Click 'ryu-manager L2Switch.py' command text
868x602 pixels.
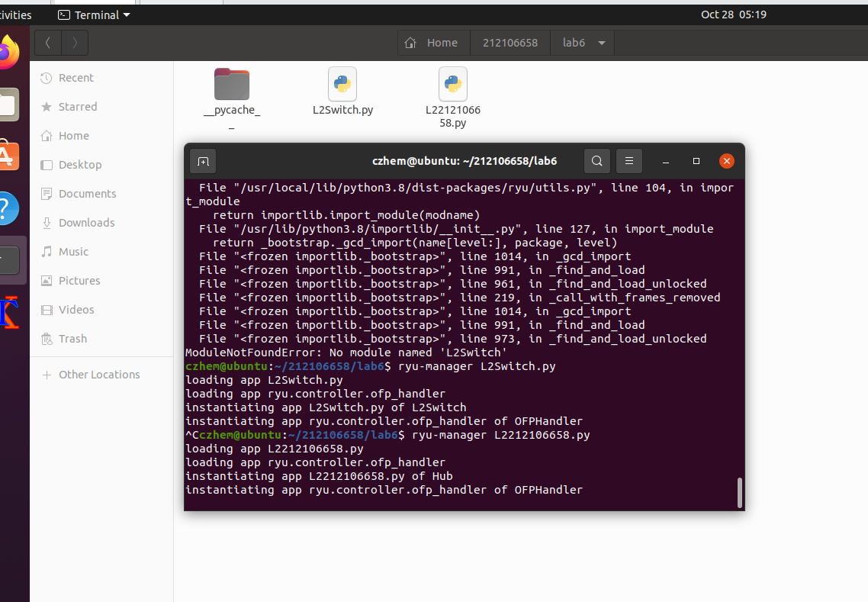pos(477,367)
